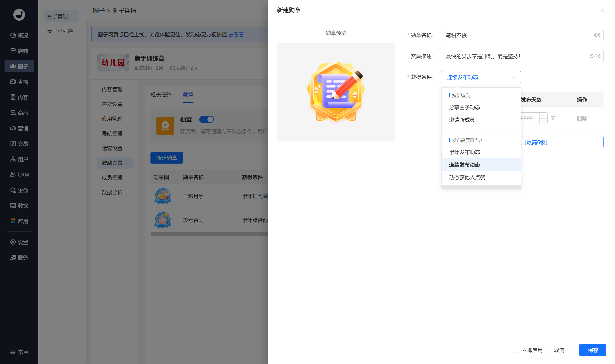This screenshot has height=364, width=615.
Task: Check the 立即启用 checkbox
Action: pos(516,350)
